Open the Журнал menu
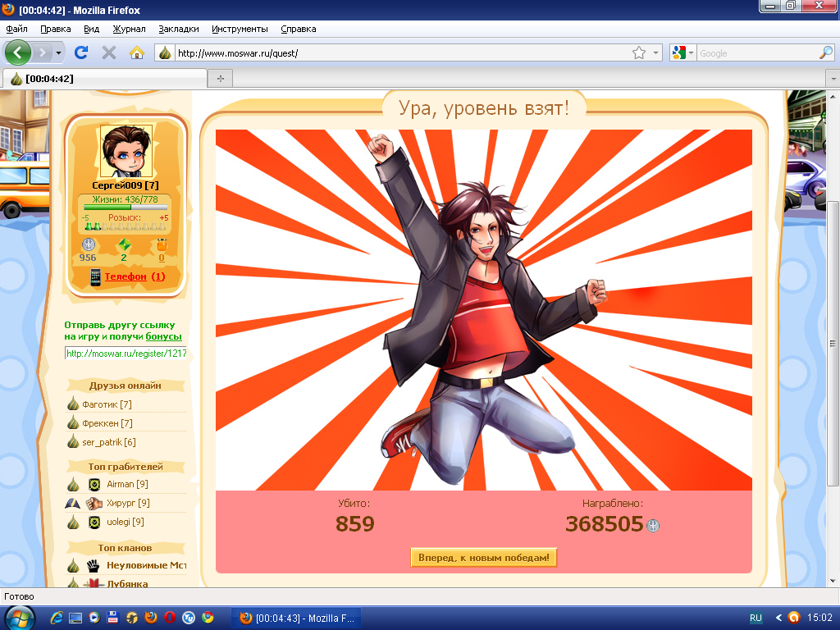The image size is (840, 630). click(129, 29)
